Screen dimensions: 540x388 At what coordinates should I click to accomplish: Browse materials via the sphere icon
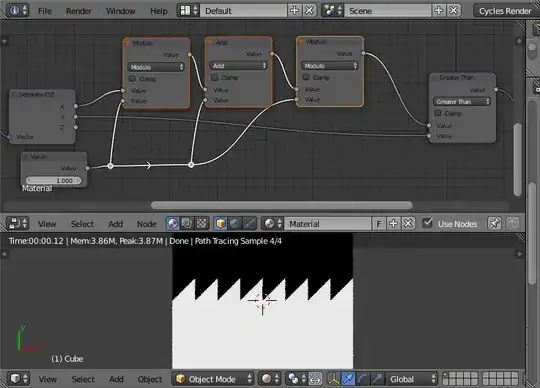[x=273, y=224]
